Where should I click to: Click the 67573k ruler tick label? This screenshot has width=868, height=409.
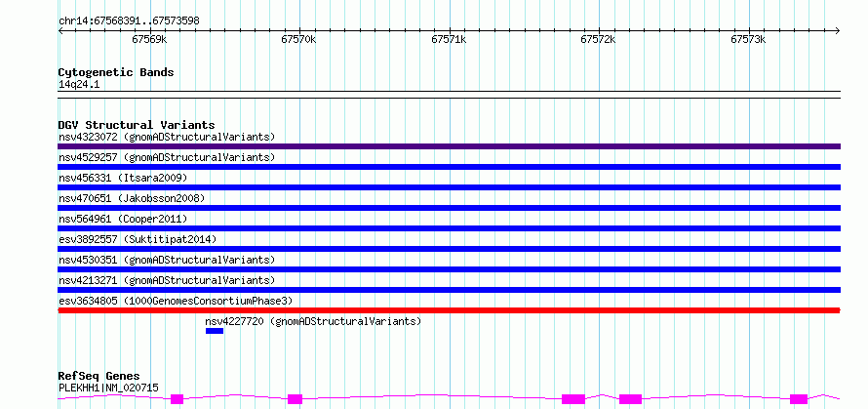point(748,39)
